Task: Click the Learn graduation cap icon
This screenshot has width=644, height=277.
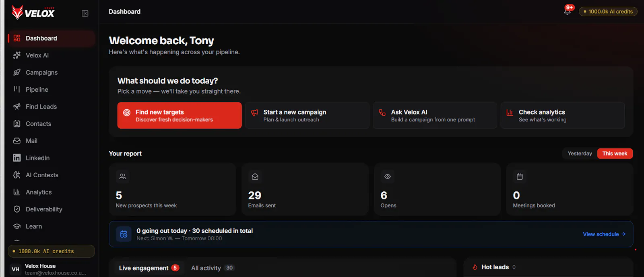Action: 17,226
